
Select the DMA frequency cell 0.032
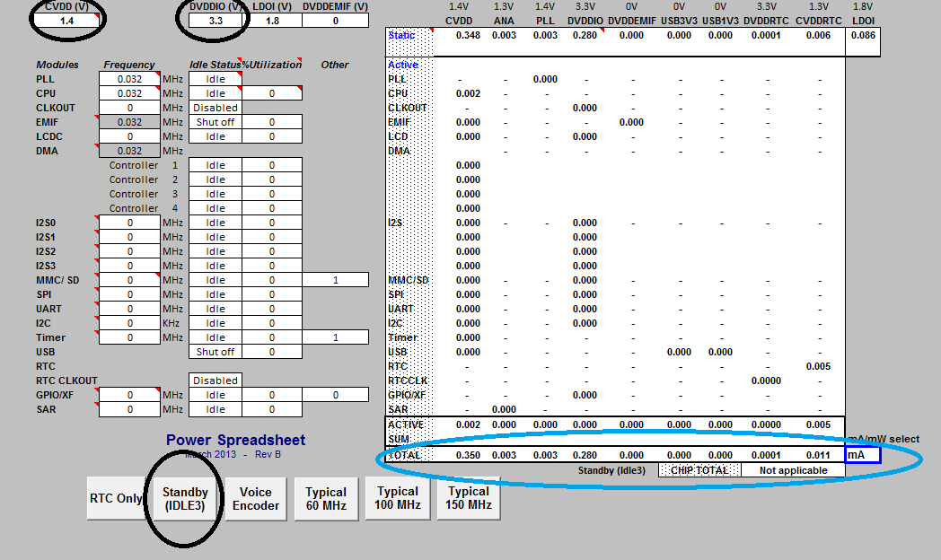click(129, 151)
